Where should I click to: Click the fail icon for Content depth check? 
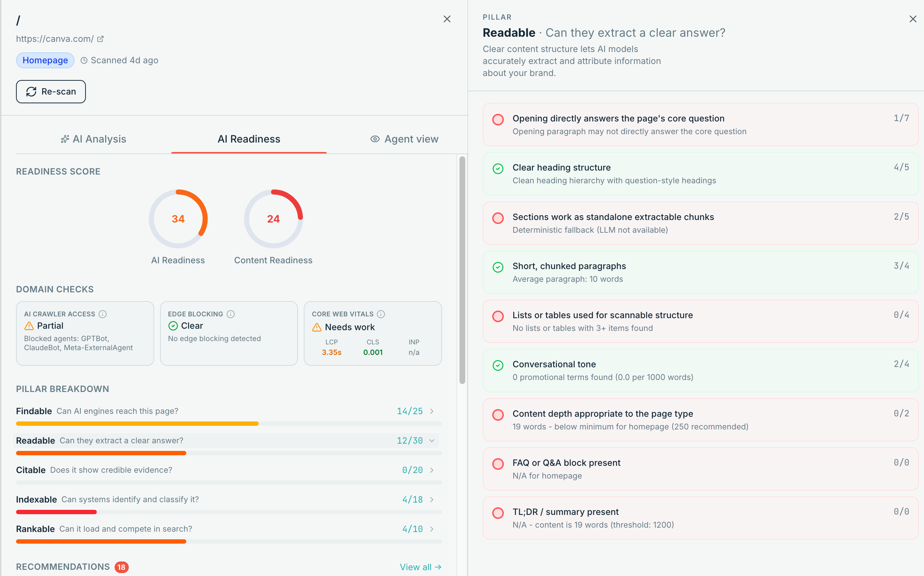[498, 415]
